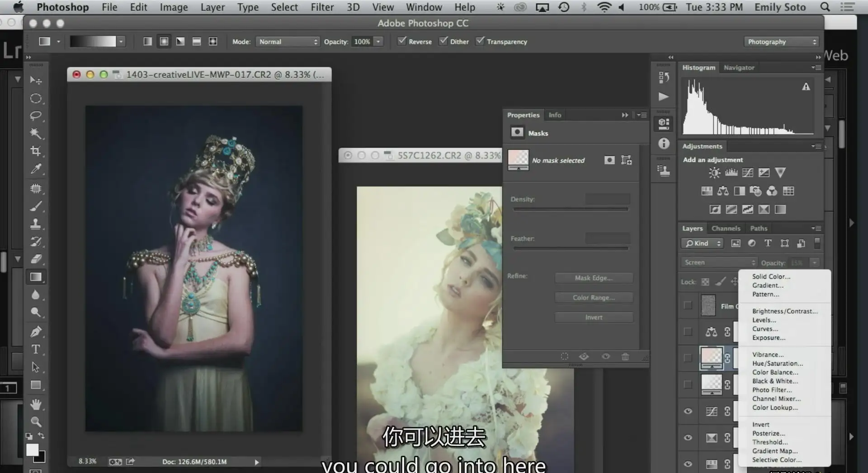Select the Elliptical Marquee tool
Image resolution: width=868 pixels, height=473 pixels.
tap(36, 98)
